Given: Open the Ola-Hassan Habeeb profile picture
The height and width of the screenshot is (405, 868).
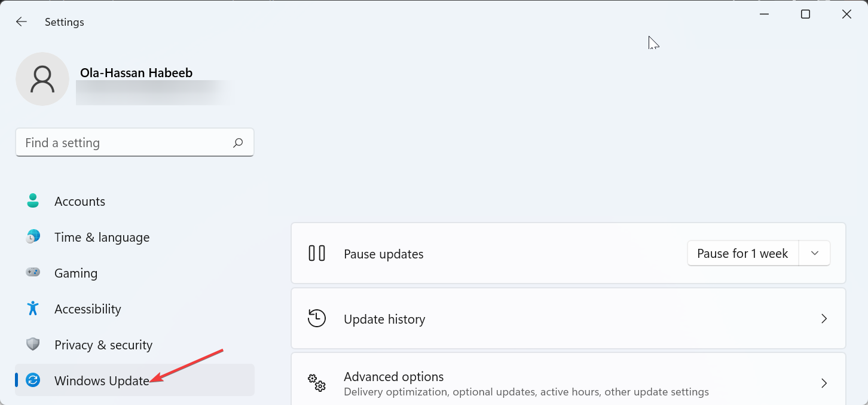Looking at the screenshot, I should tap(42, 78).
